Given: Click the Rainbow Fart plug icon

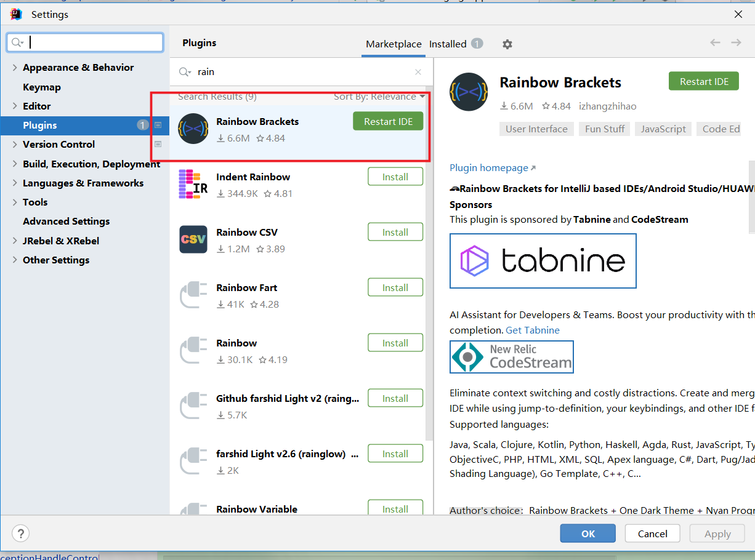Looking at the screenshot, I should [x=193, y=295].
